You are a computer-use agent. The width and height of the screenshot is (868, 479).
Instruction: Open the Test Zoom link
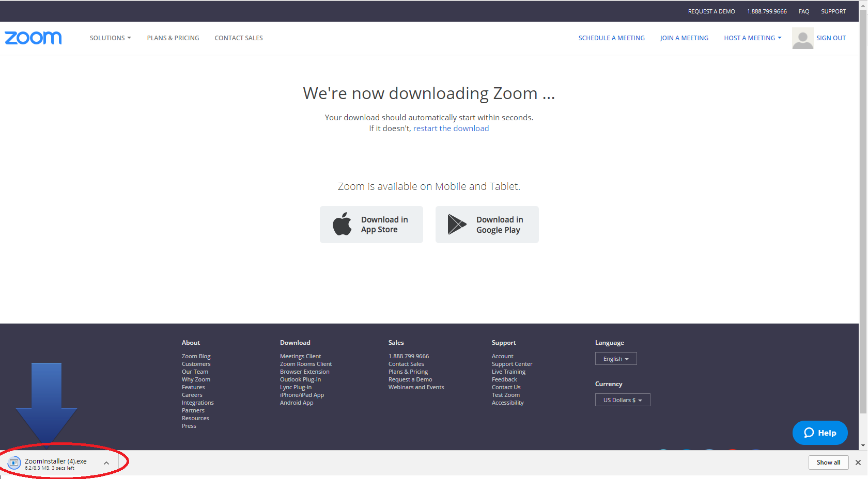[506, 395]
